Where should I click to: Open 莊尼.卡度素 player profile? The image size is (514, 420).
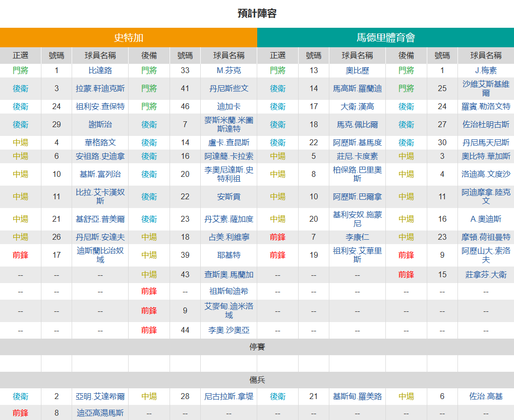(357, 156)
